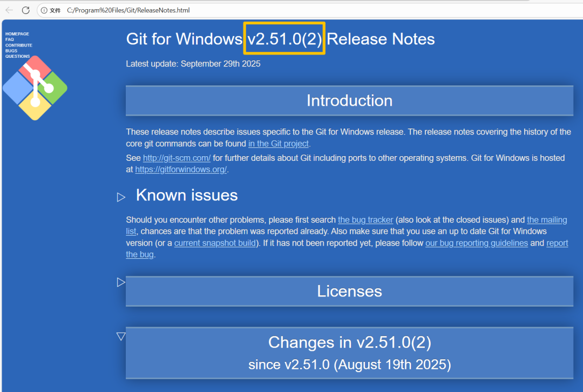
Task: Click the Introduction section header
Action: click(349, 101)
